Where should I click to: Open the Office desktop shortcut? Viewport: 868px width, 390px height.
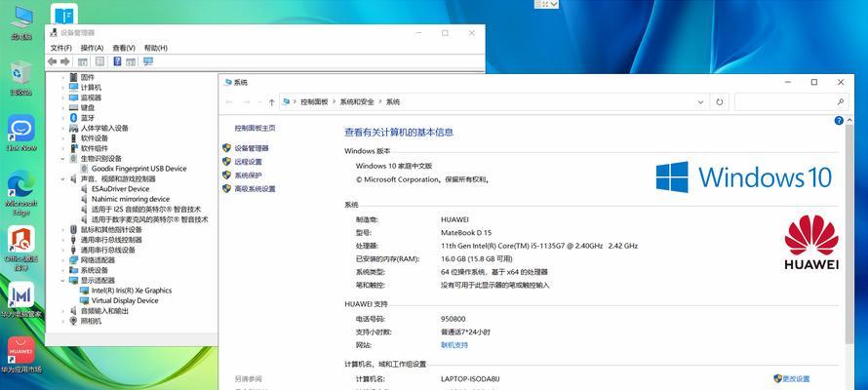[x=21, y=249]
